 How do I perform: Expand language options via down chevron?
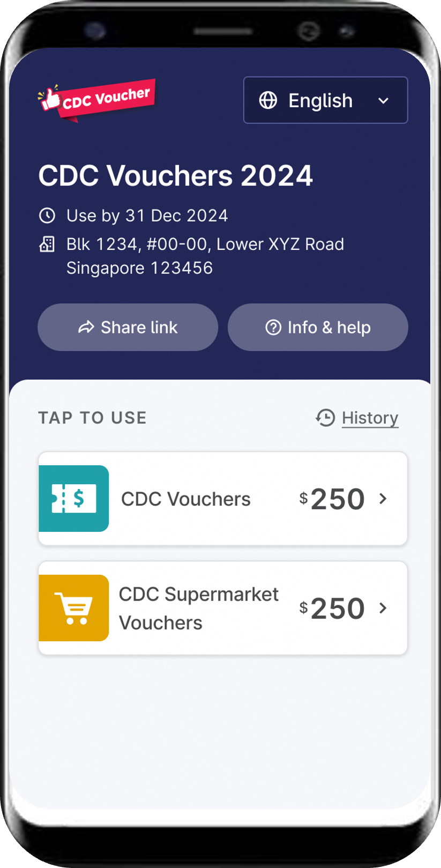coord(383,101)
